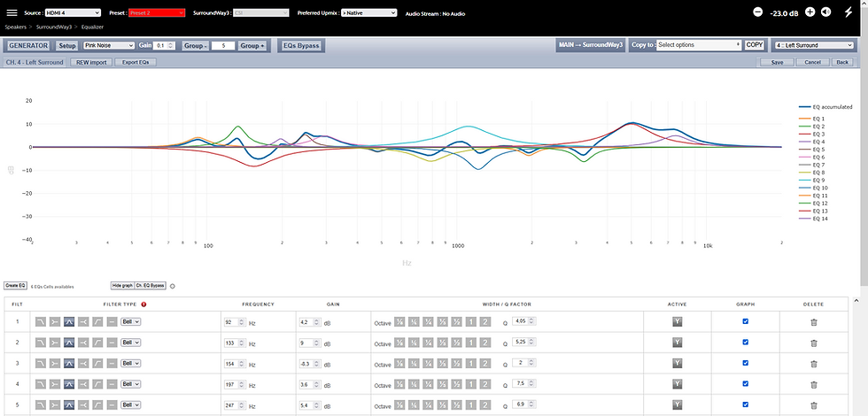Open the Preset 2 dropdown

[156, 12]
